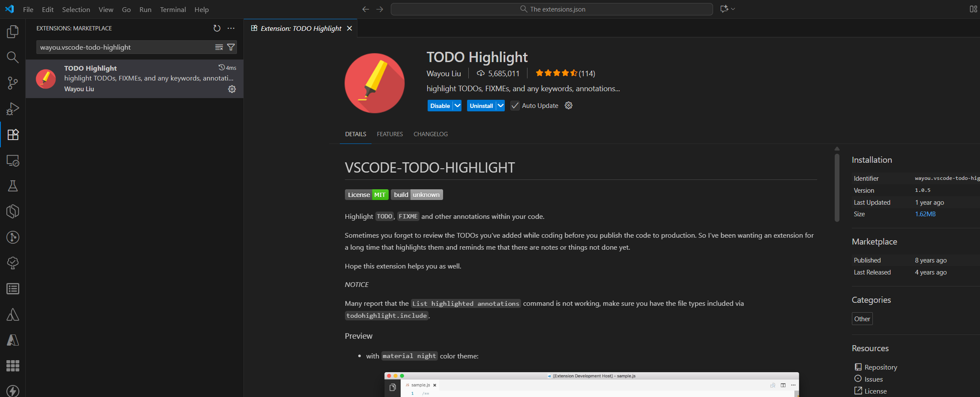
Task: Click the preview screenshot image
Action: (591, 385)
